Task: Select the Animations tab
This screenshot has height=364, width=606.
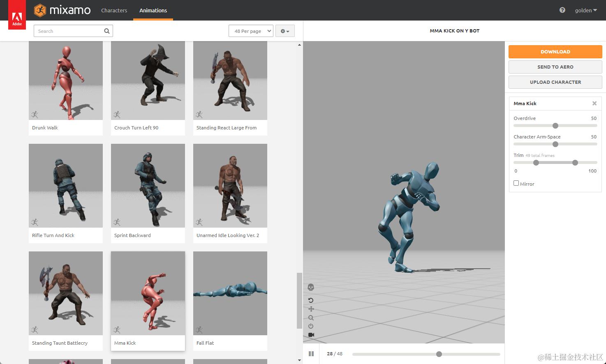Action: (153, 10)
